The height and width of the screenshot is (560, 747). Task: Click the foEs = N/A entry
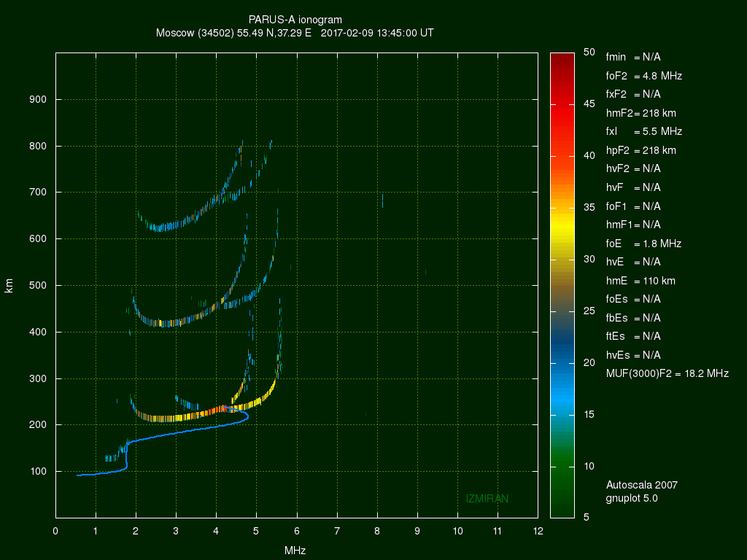tap(633, 299)
